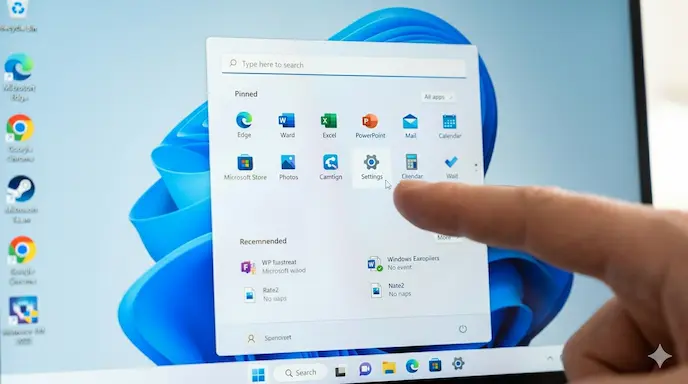The height and width of the screenshot is (384, 688).
Task: Open Task View from the taskbar
Action: 340,372
